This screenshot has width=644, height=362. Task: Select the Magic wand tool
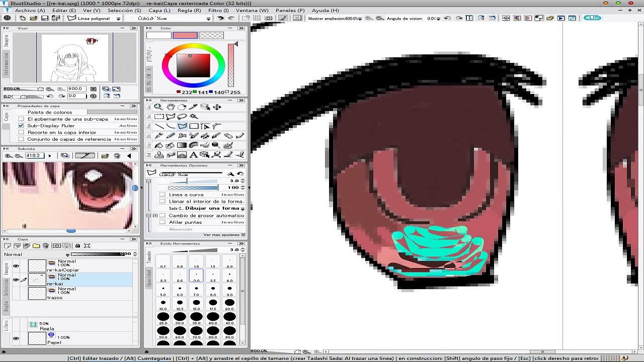click(x=194, y=116)
